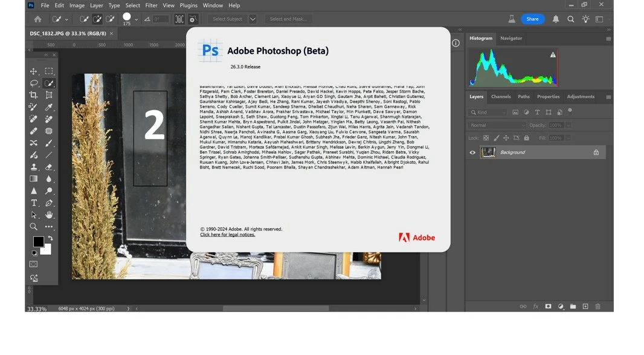
Task: Open the Plugins menu
Action: tap(188, 5)
